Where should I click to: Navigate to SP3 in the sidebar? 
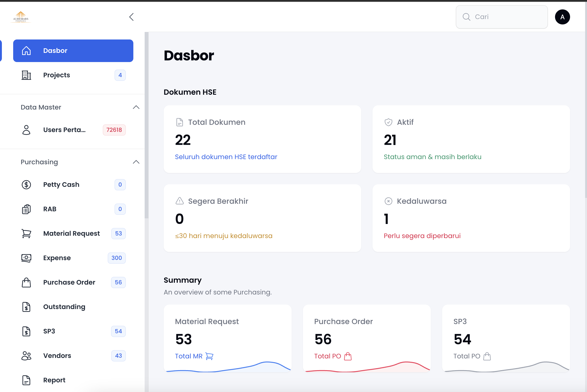(49, 331)
